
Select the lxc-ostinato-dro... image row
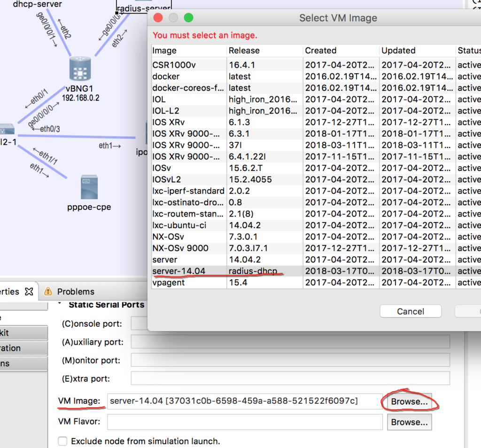tap(316, 202)
